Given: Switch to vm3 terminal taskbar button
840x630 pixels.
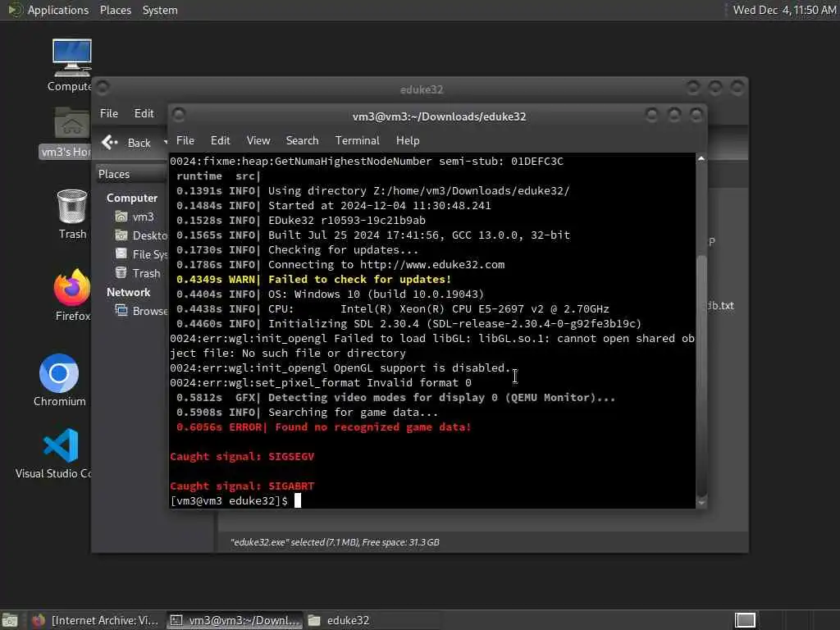Looking at the screenshot, I should (x=234, y=620).
